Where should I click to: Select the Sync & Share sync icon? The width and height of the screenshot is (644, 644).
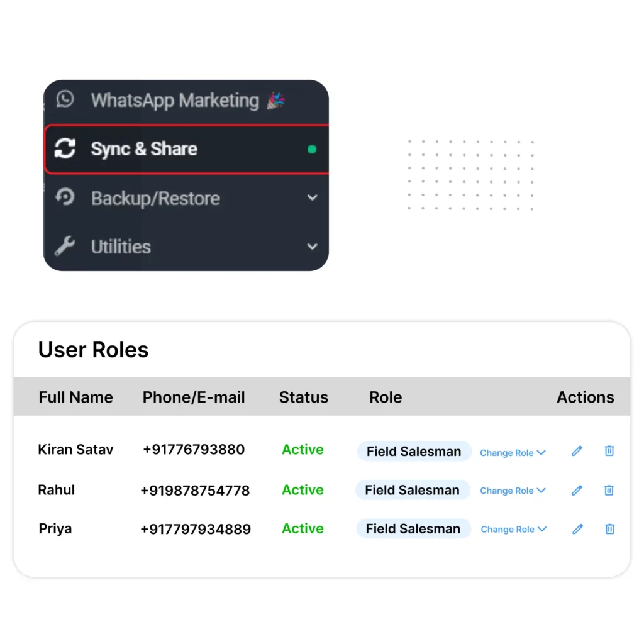65,149
